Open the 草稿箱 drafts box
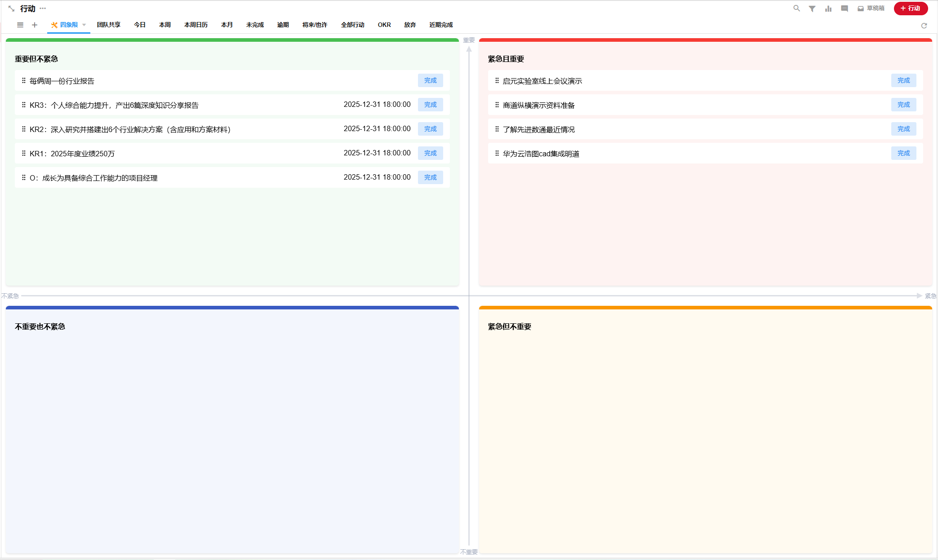Image resolution: width=938 pixels, height=560 pixels. click(x=871, y=9)
